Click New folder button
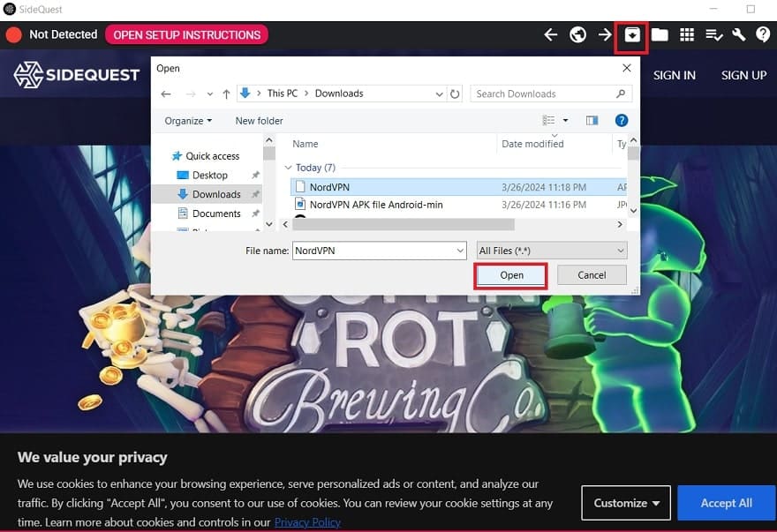The height and width of the screenshot is (532, 777). point(260,121)
